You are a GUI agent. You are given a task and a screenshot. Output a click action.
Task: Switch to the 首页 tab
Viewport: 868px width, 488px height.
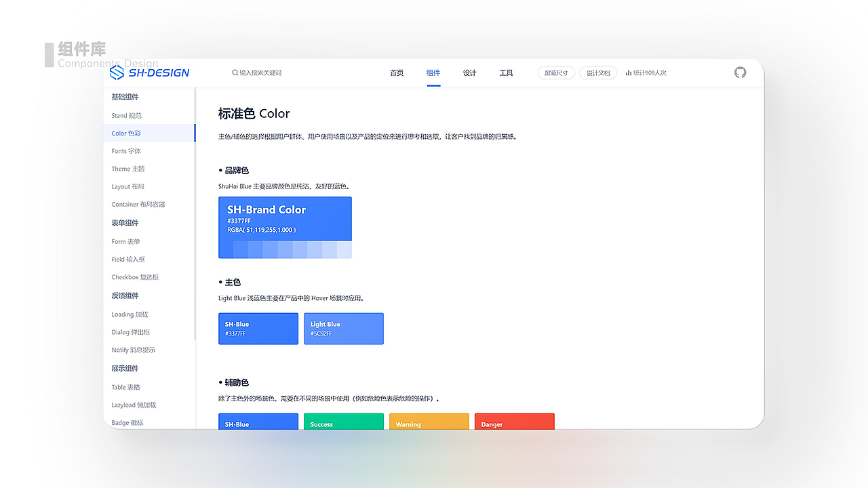point(397,72)
